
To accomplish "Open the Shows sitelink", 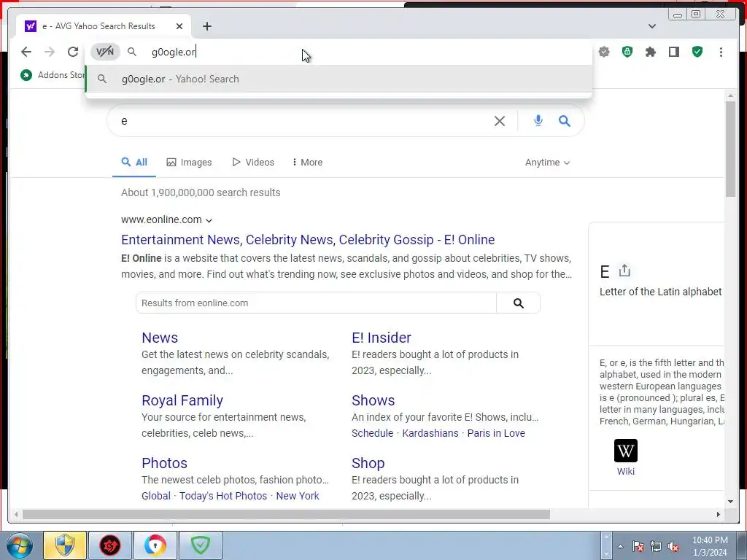I will click(373, 400).
